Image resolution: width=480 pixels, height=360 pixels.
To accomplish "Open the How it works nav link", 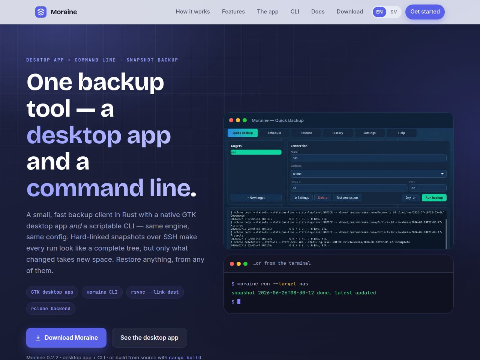I will 193,12.
